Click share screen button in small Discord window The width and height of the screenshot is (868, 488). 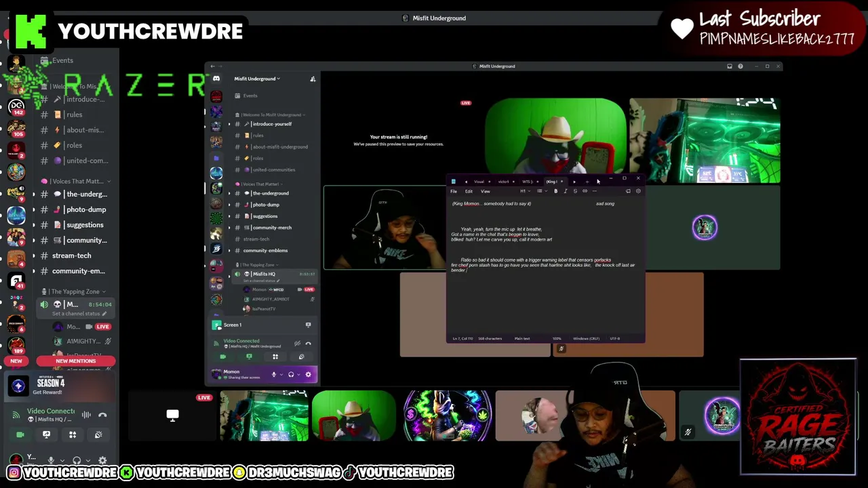pyautogui.click(x=249, y=357)
